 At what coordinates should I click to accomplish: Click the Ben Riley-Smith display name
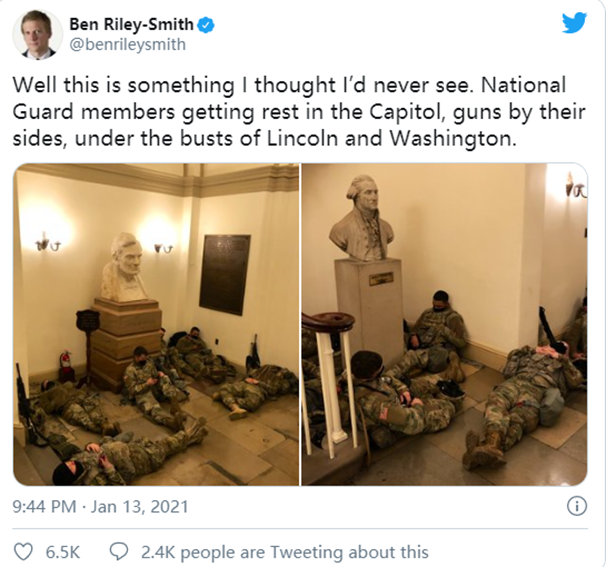(131, 25)
